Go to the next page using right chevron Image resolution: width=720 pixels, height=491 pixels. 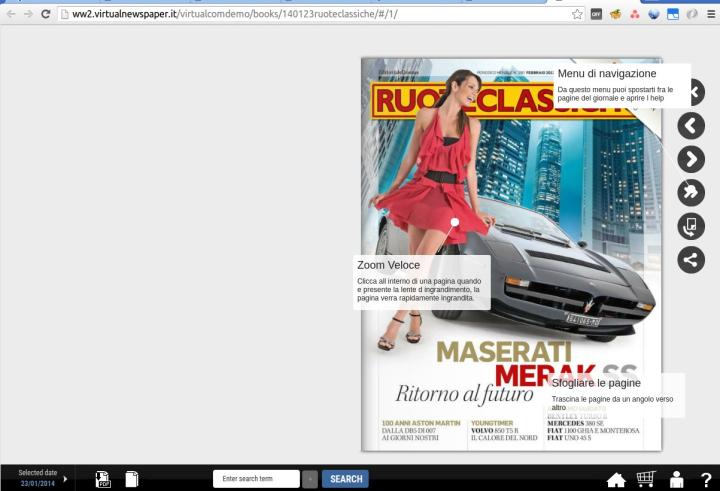point(691,159)
